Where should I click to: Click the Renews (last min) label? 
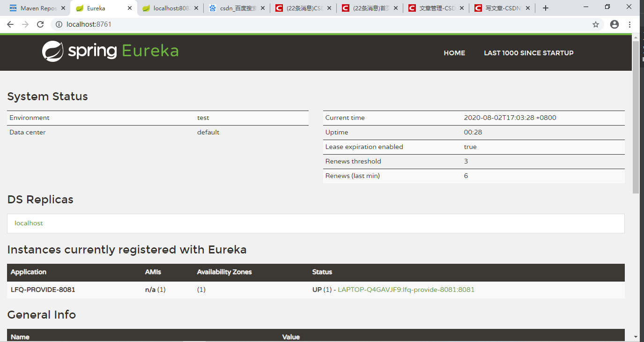point(353,176)
